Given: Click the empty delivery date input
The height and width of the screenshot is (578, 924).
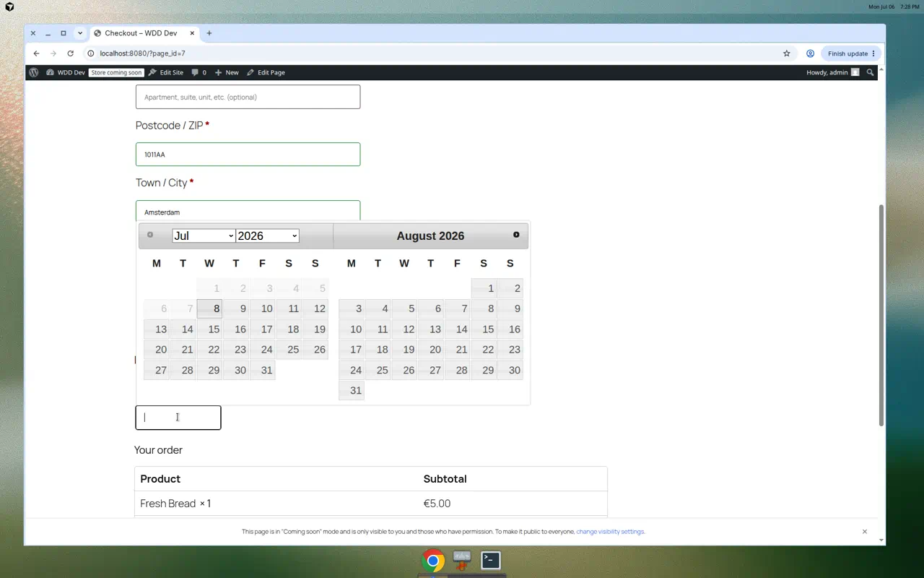Looking at the screenshot, I should tap(178, 418).
